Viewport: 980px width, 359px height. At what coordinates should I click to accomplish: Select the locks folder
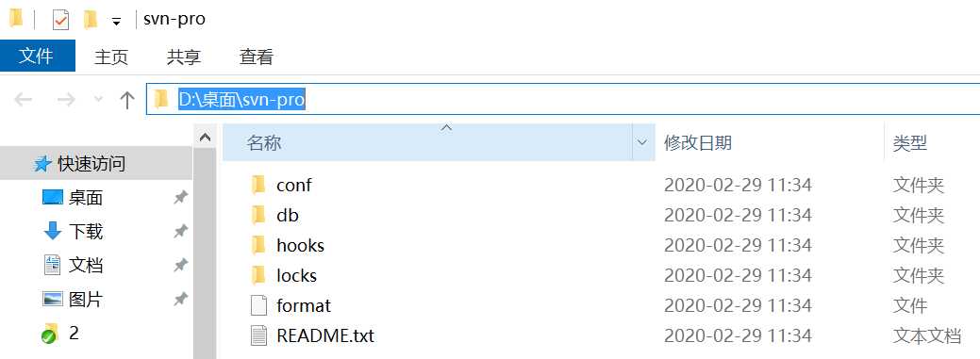pos(296,275)
